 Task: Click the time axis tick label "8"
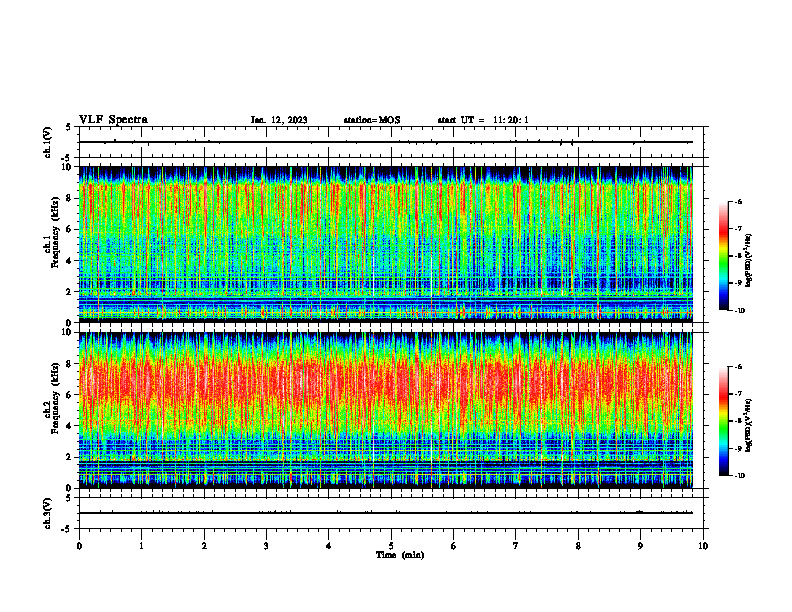pyautogui.click(x=578, y=546)
